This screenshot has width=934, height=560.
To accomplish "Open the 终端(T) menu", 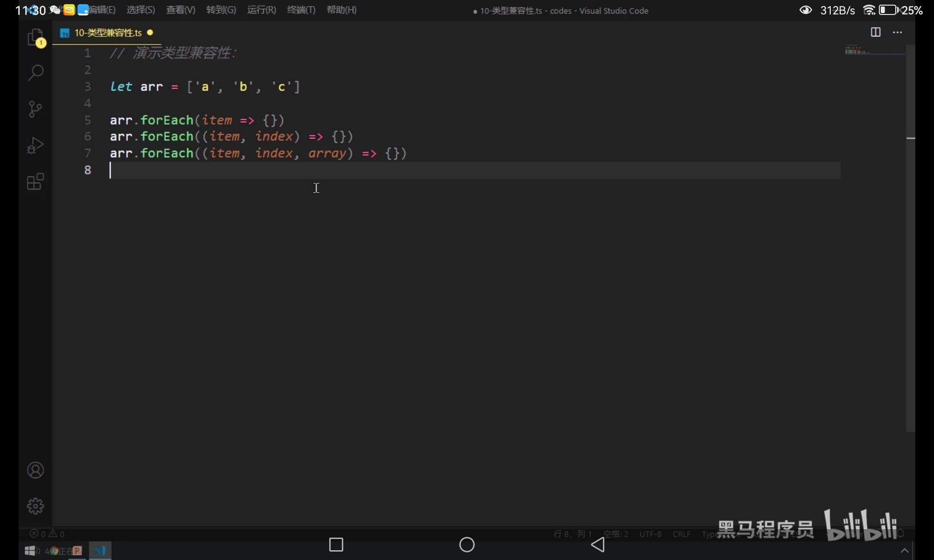I will [301, 10].
